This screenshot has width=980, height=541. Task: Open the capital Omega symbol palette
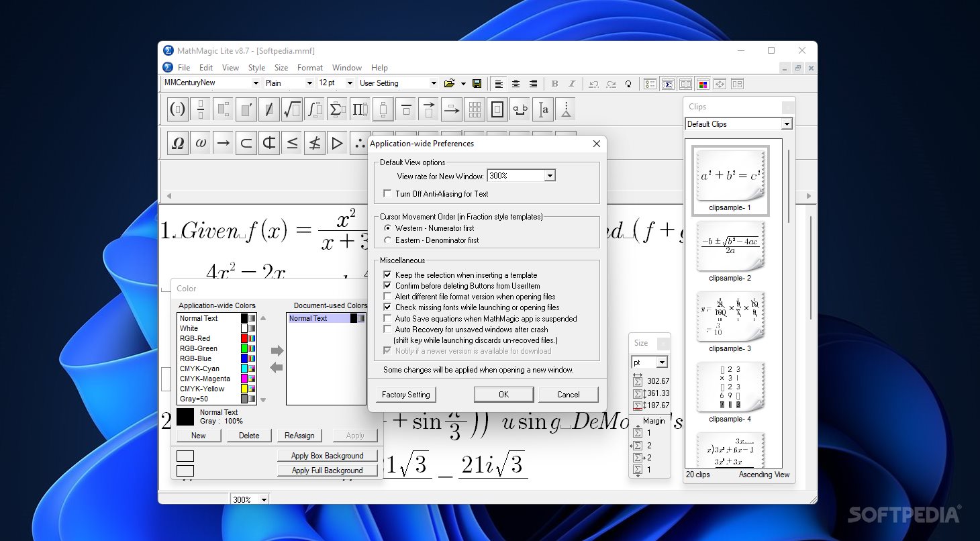178,143
